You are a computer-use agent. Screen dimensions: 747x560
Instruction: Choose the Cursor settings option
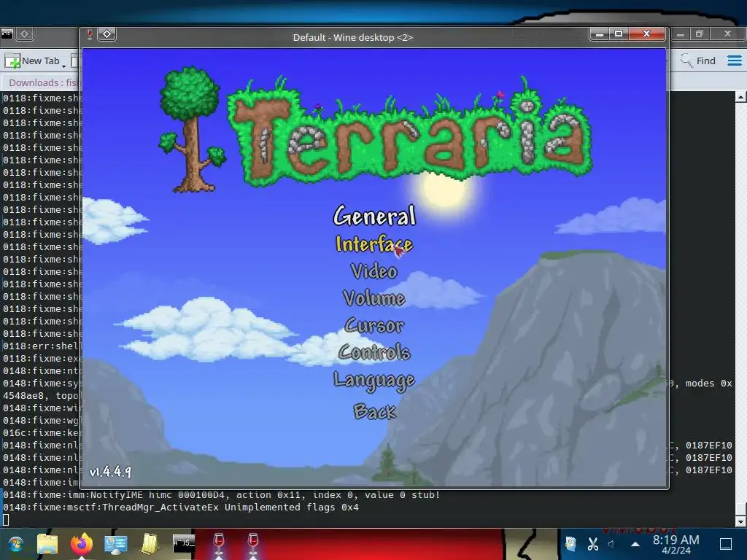[x=374, y=325]
